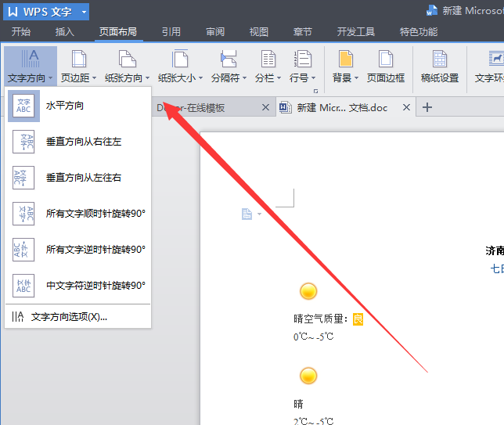The height and width of the screenshot is (425, 504).
Task: Click the WPS document icon in the title bar
Action: tap(432, 11)
